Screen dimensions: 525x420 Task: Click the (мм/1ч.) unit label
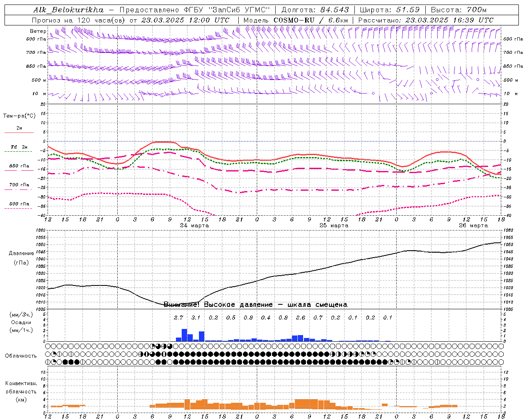point(21,330)
